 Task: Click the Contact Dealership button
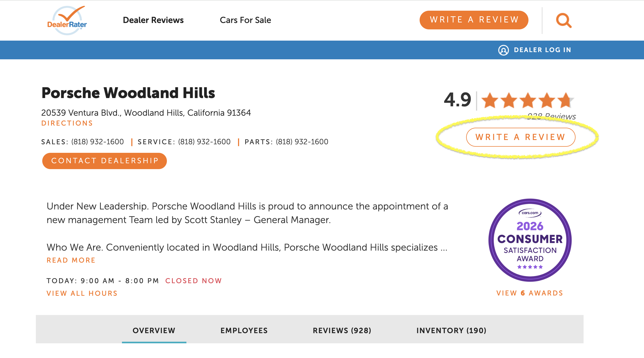pos(105,161)
